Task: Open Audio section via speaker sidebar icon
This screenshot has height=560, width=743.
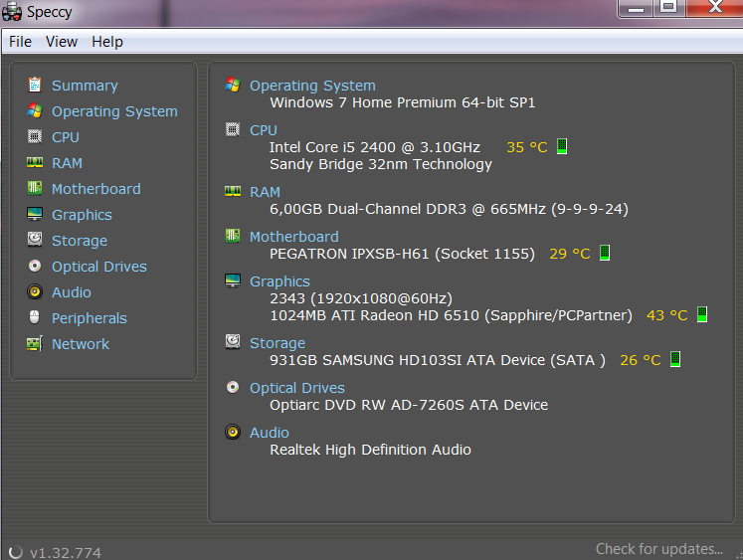Action: (x=35, y=291)
